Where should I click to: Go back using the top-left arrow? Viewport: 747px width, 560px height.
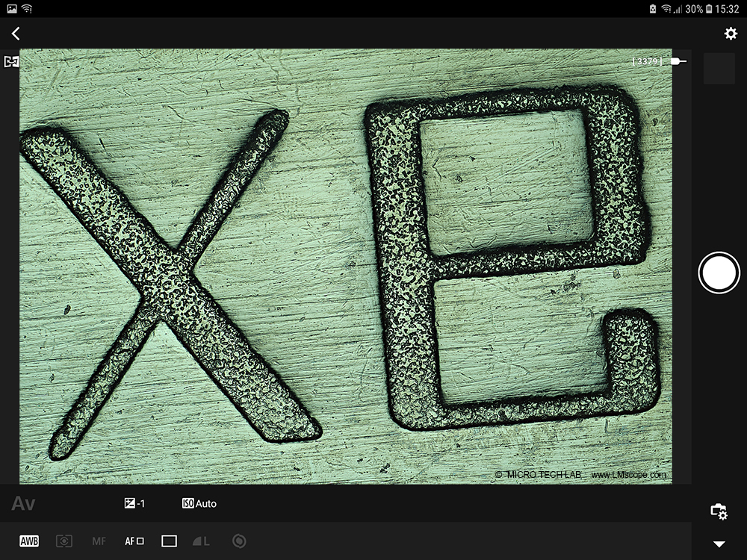16,34
